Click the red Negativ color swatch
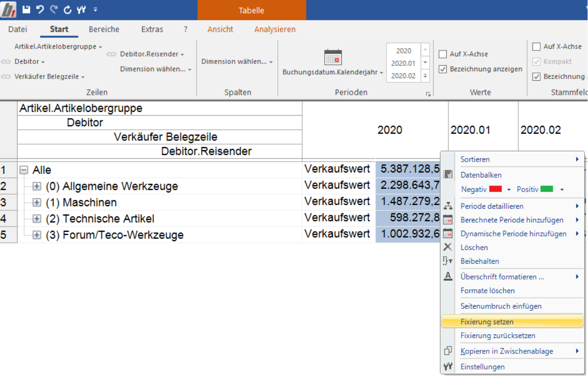The image size is (588, 378). click(495, 189)
